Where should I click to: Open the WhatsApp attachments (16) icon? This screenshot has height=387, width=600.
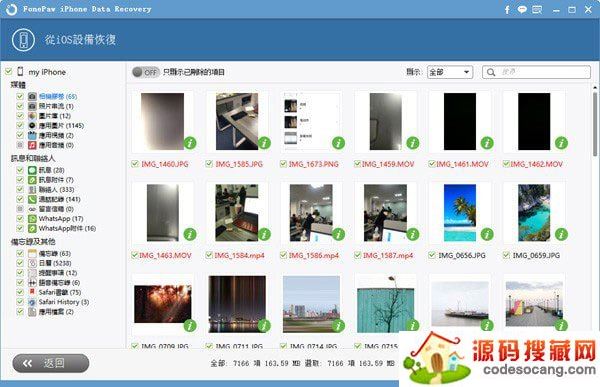click(x=33, y=229)
